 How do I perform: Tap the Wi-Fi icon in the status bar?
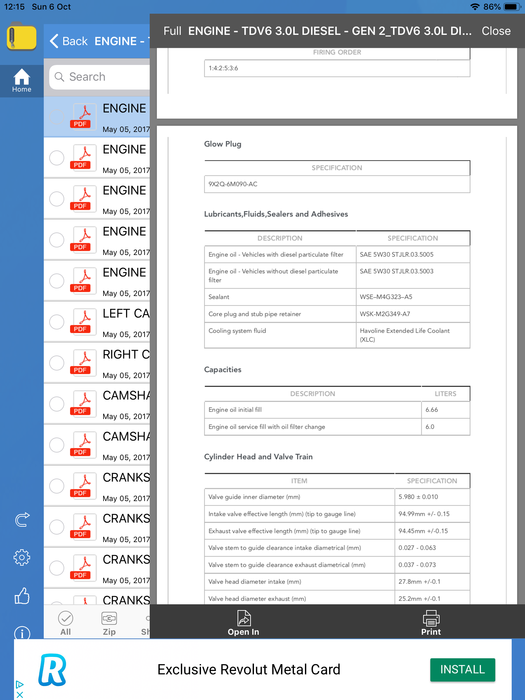tap(475, 7)
